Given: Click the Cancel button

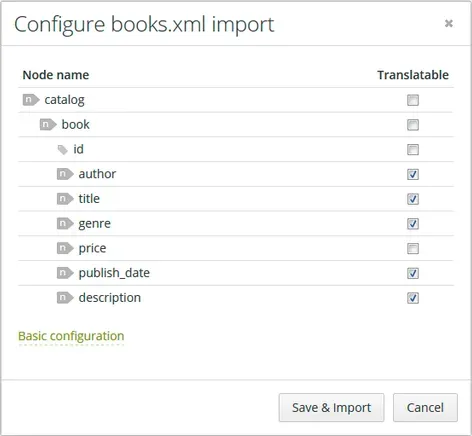Looking at the screenshot, I should point(425,408).
